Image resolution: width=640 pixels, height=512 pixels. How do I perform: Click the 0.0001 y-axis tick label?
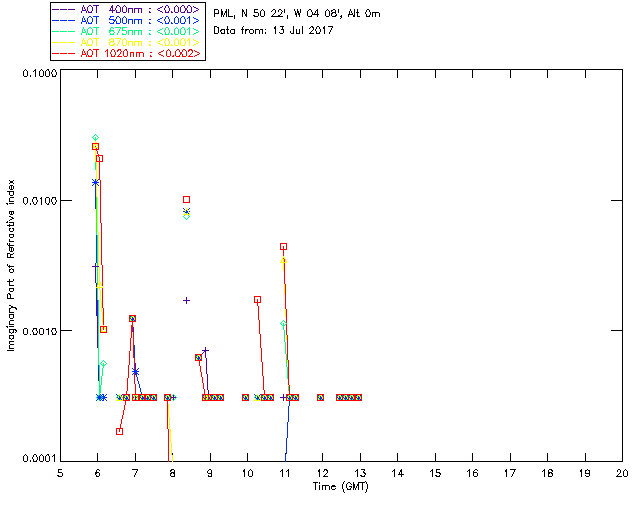tap(40, 459)
